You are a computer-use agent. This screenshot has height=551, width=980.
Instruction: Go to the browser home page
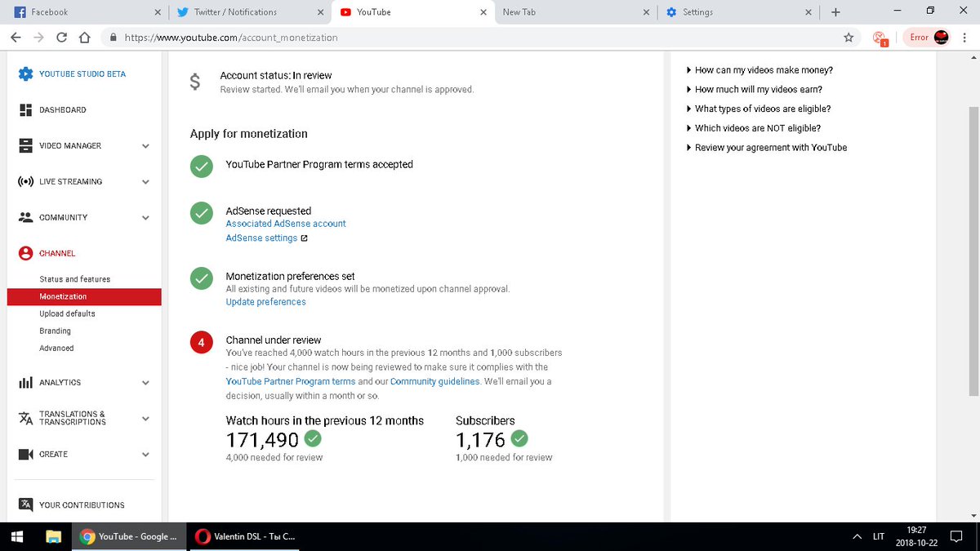(x=83, y=38)
